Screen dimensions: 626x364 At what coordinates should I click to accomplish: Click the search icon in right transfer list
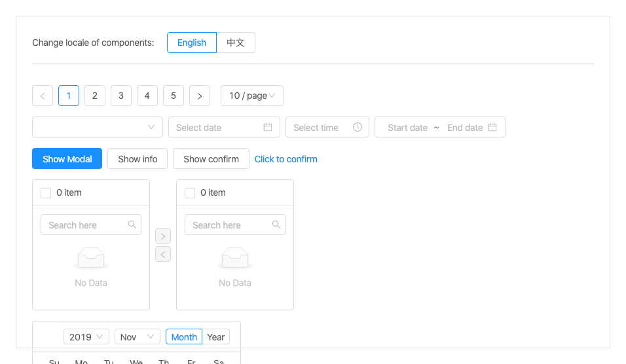tap(276, 225)
